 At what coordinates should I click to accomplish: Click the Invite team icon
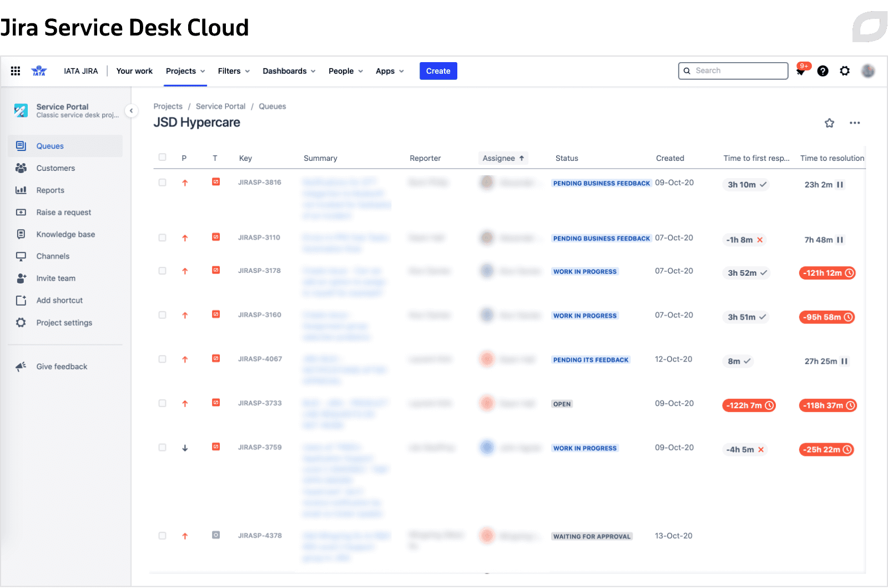pos(21,278)
